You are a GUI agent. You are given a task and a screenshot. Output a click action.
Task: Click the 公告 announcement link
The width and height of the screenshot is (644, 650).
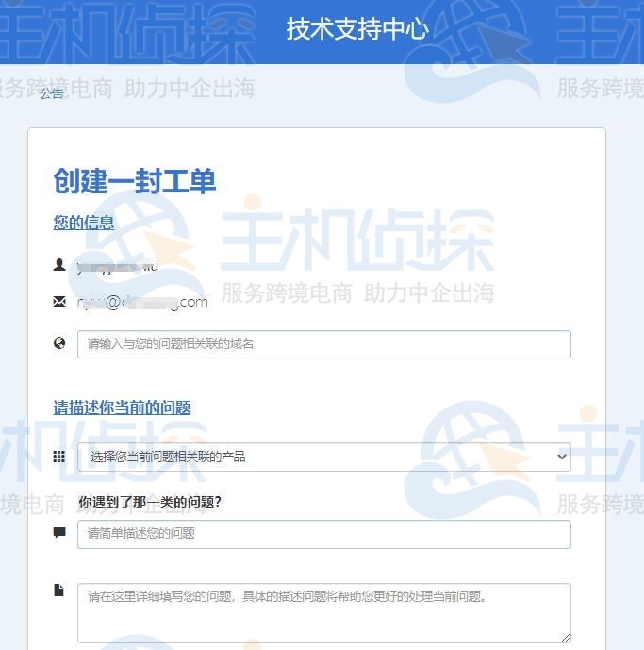(x=51, y=93)
